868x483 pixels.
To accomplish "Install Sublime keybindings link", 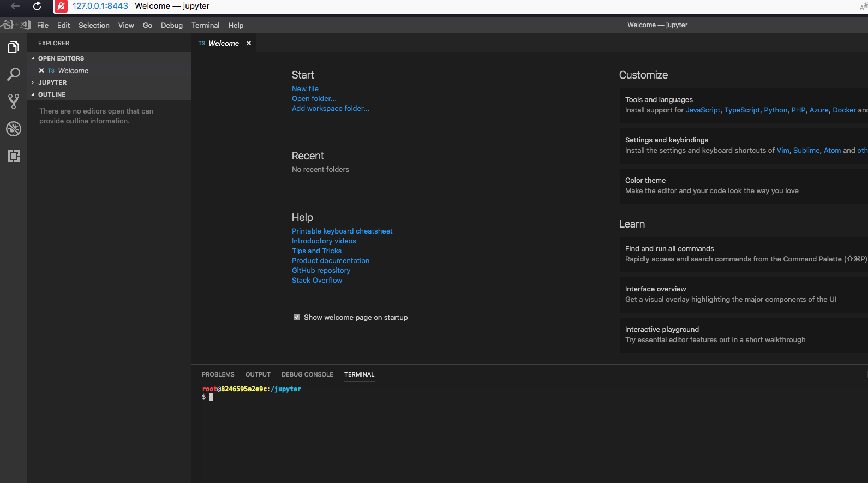I will pos(806,150).
